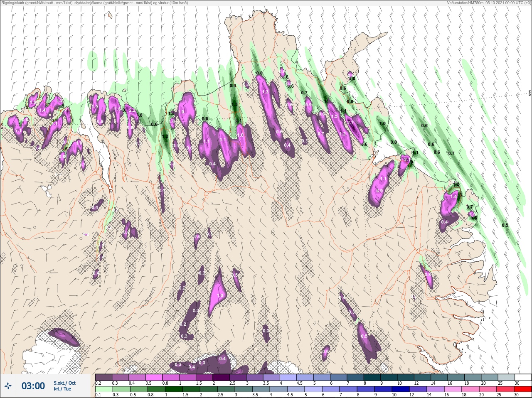Click the 'Rigning/skúrir' map title header
This screenshot has width=532, height=398.
(x=94, y=2)
